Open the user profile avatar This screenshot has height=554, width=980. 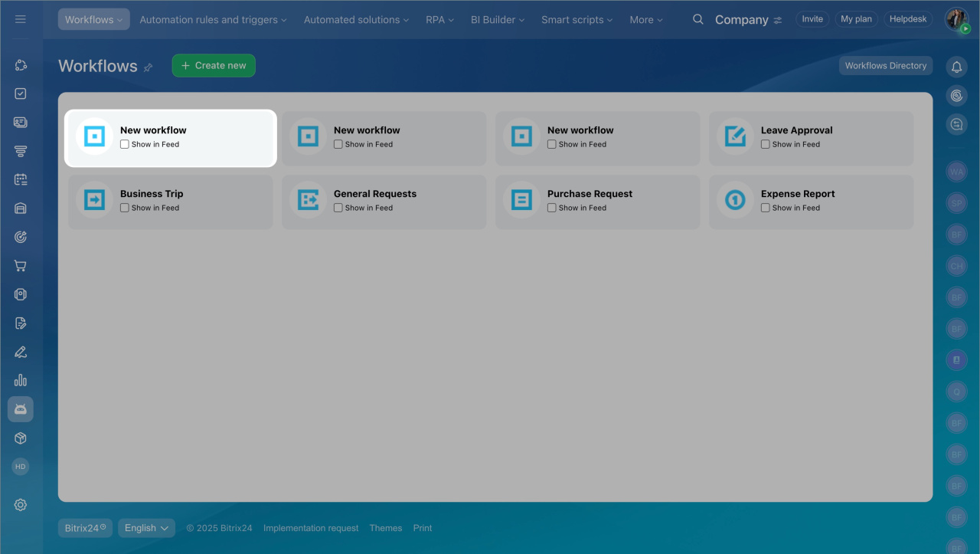point(956,19)
